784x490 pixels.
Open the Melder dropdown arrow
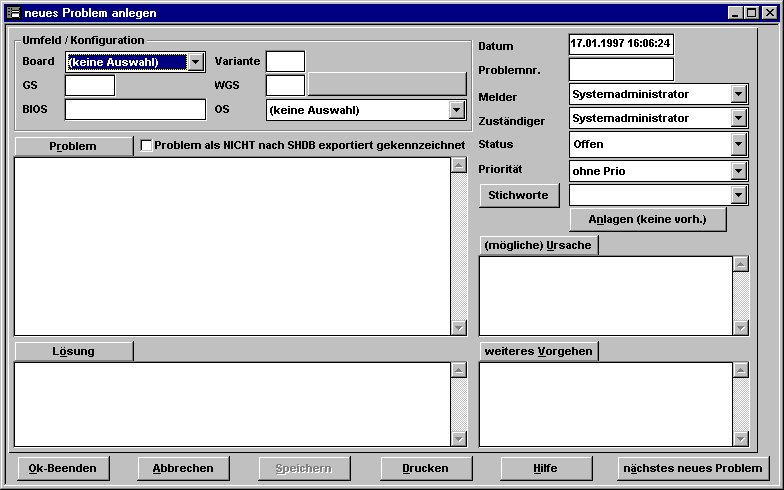coord(739,94)
